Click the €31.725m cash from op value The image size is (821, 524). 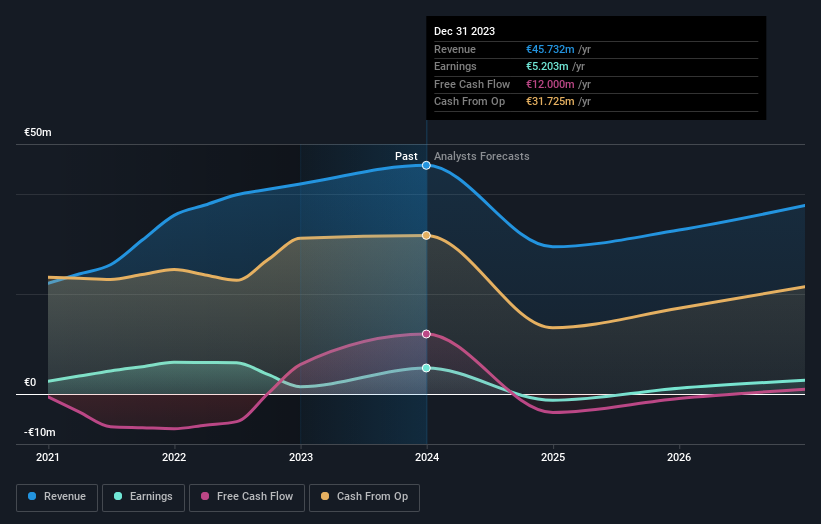coord(550,102)
